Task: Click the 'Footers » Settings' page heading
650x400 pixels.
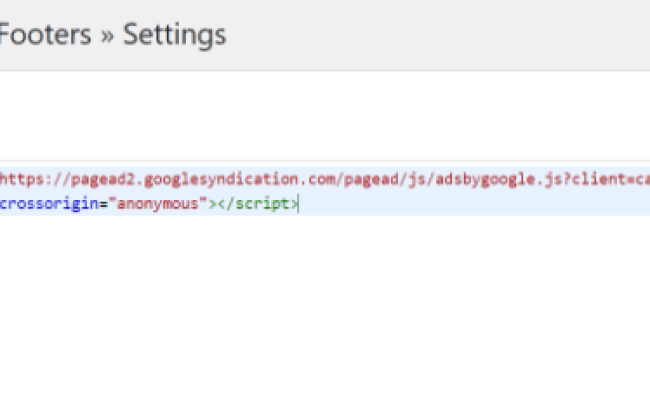Action: (113, 34)
